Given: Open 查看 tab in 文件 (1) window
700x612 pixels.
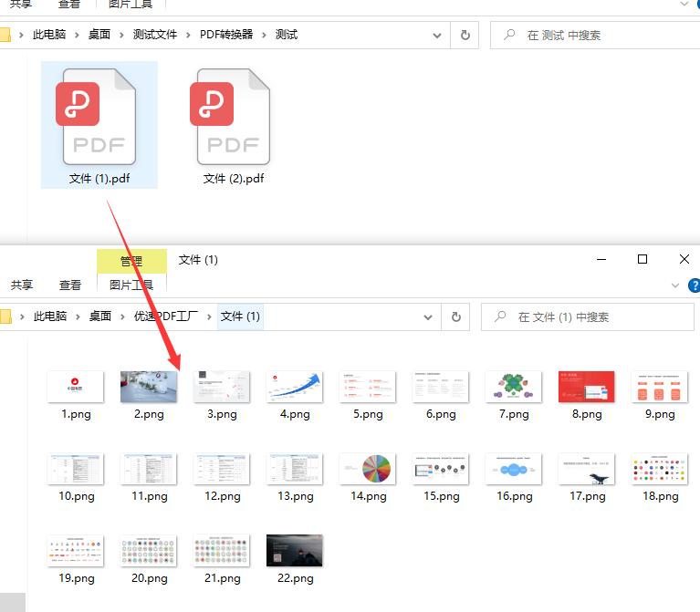Looking at the screenshot, I should [x=70, y=285].
